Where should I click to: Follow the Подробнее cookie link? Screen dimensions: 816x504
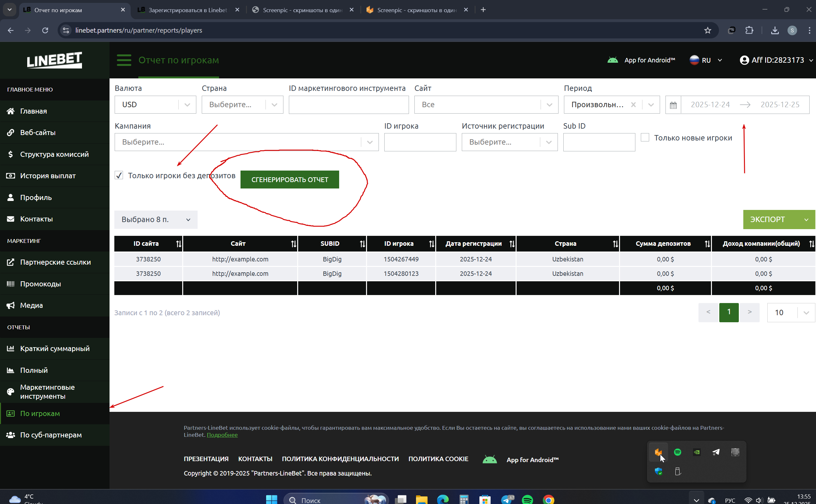click(222, 435)
